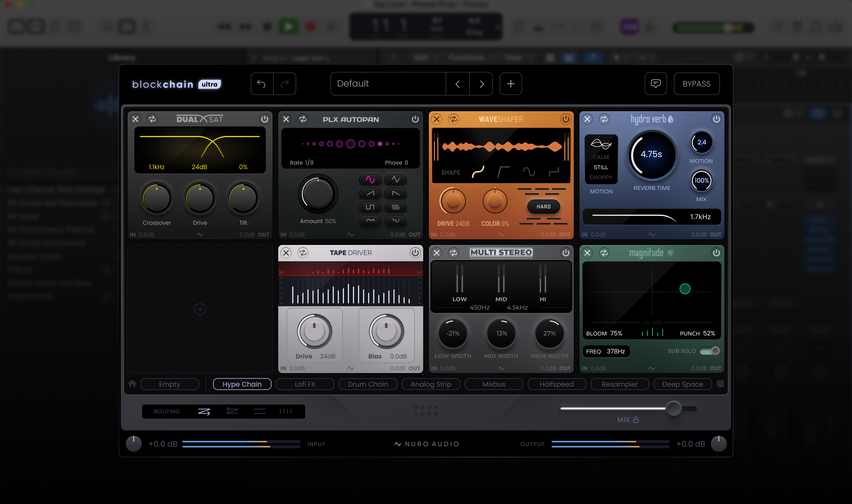852x504 pixels.
Task: Disable the Multi Stereo power button
Action: click(565, 253)
